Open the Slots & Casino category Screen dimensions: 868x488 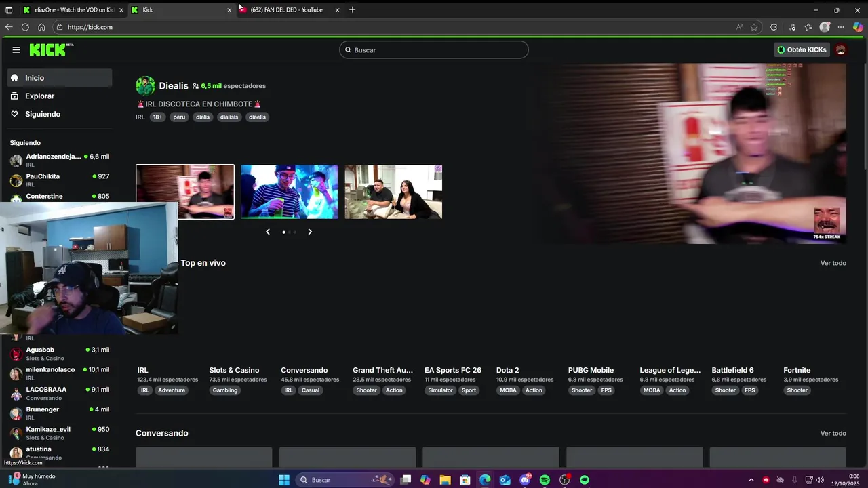click(234, 370)
